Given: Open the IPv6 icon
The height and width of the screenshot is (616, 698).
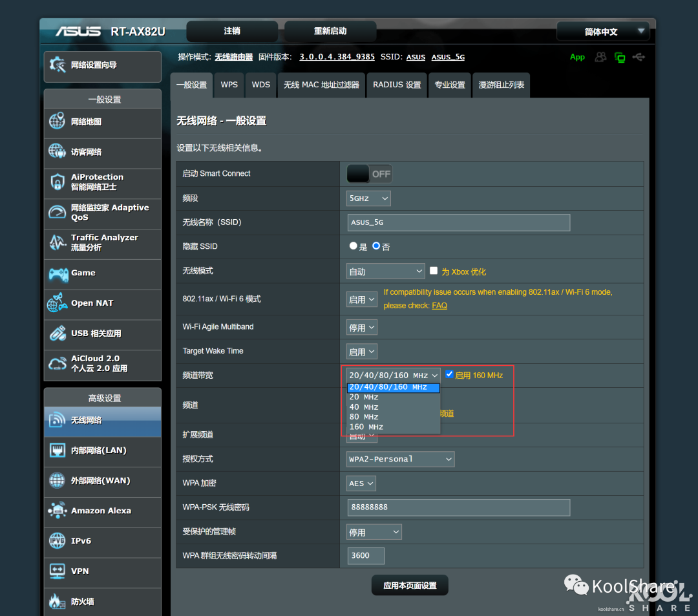Looking at the screenshot, I should tap(57, 541).
